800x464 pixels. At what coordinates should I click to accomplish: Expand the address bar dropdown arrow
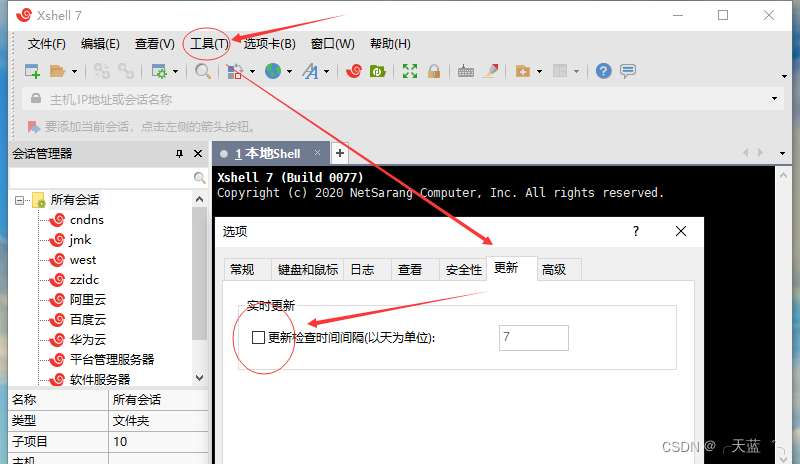click(x=774, y=99)
